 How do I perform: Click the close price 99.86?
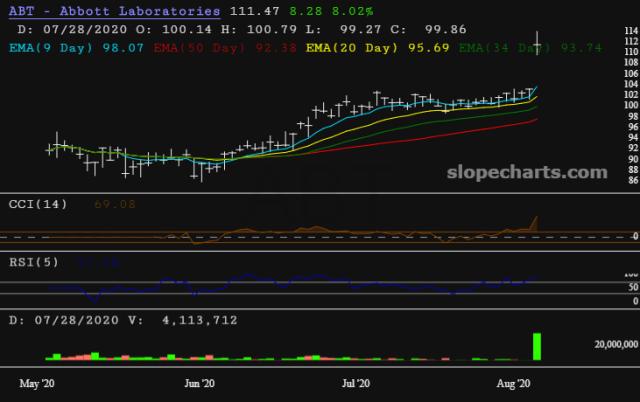pyautogui.click(x=445, y=29)
